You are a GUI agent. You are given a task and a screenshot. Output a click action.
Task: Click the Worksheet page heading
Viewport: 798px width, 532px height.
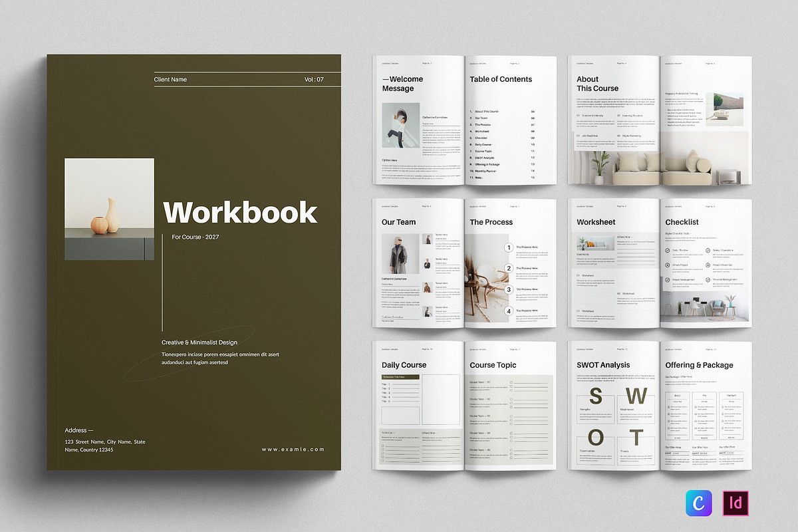pos(596,222)
